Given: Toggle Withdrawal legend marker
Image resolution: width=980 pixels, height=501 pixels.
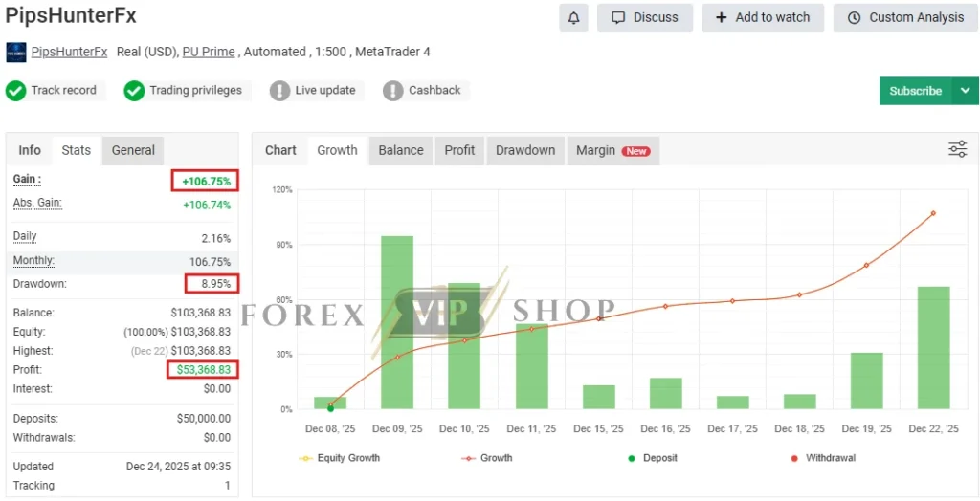Looking at the screenshot, I should (x=823, y=458).
